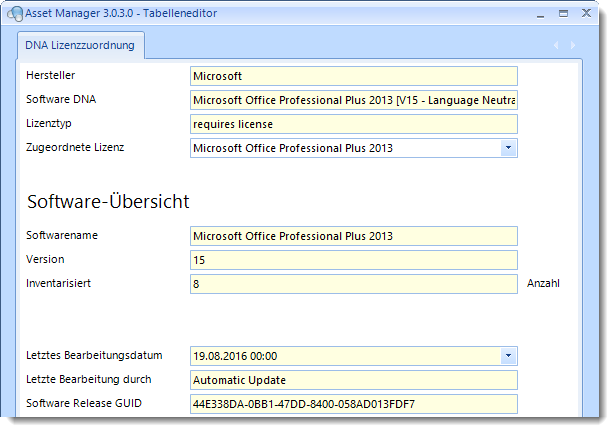Screen dimensions: 614x432
Task: Switch to the DNA Lizenzzuordnung tab
Action: (x=80, y=45)
